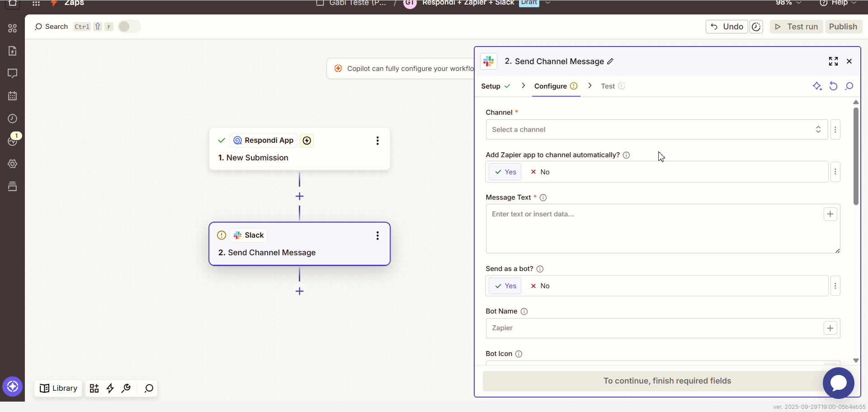Click the Test run button

point(797,27)
